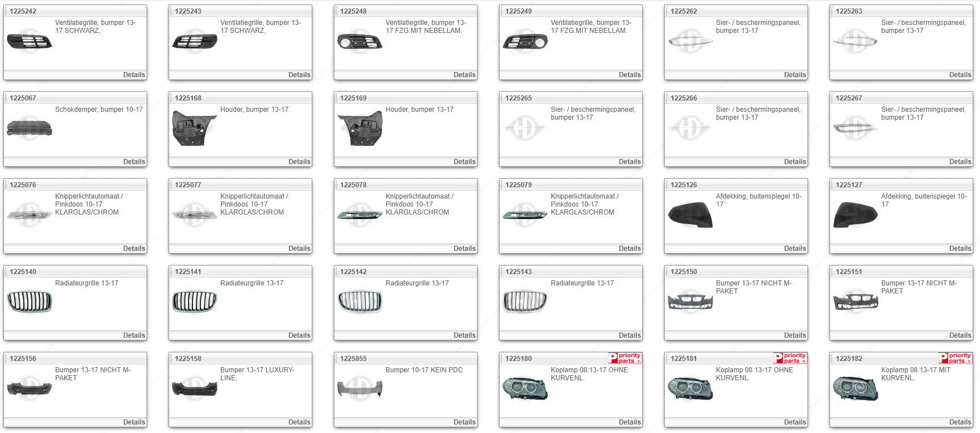This screenshot has width=980, height=433.
Task: Open Details for Bumper 1225151
Action: pos(960,335)
